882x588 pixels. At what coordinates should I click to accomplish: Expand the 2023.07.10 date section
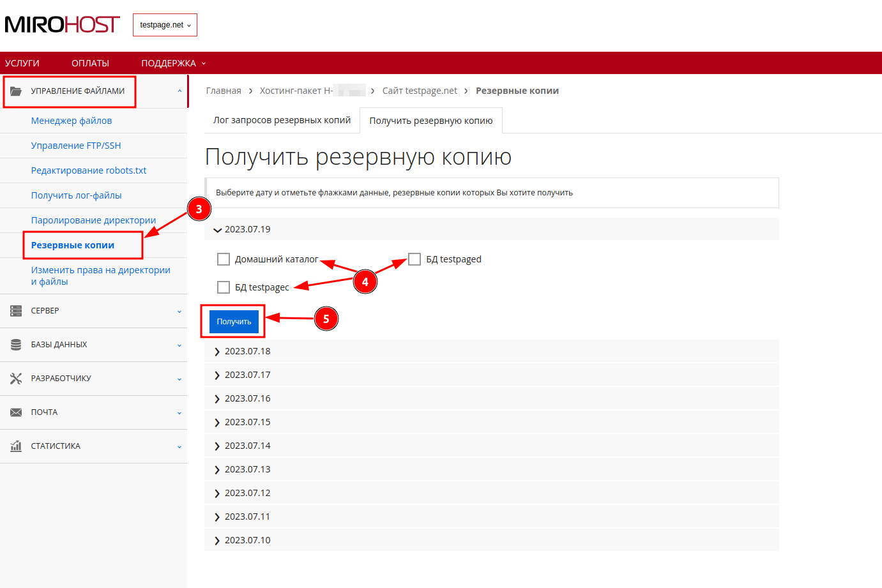point(492,540)
